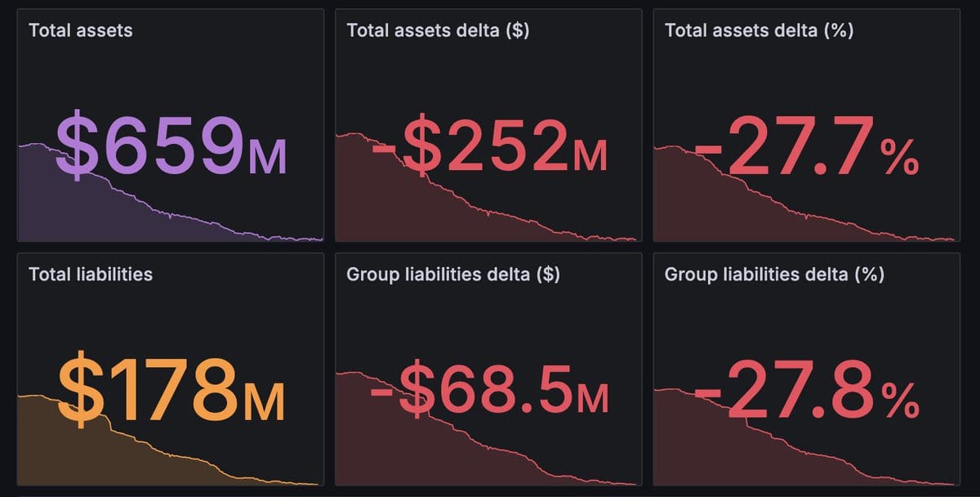Open the Total liabilities panel title menu

point(90,274)
